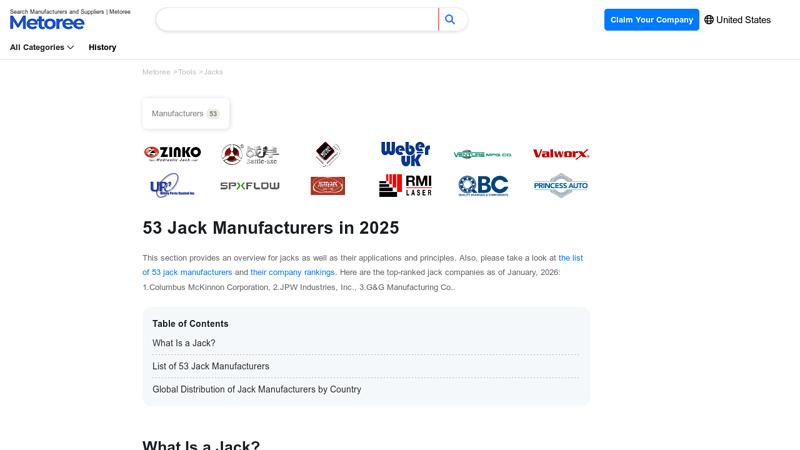The height and width of the screenshot is (450, 800).
Task: Focus the search input field
Action: coord(297,19)
